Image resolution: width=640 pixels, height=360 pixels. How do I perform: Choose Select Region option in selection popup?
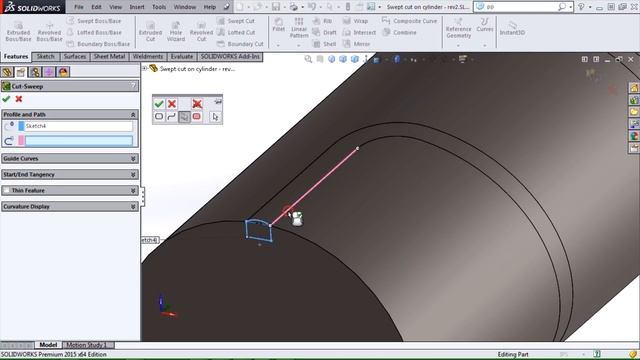[x=197, y=117]
